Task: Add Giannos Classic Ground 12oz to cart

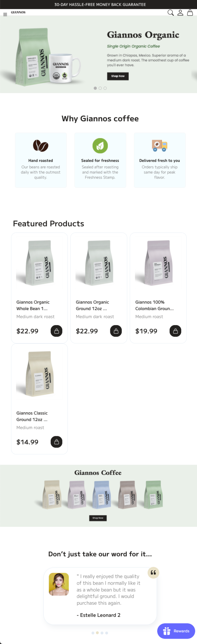Action: tap(57, 442)
